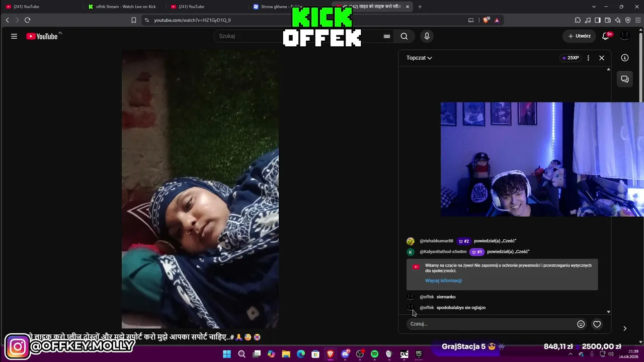Close the active YouTube live tab
The height and width of the screenshot is (362, 644).
tap(408, 7)
